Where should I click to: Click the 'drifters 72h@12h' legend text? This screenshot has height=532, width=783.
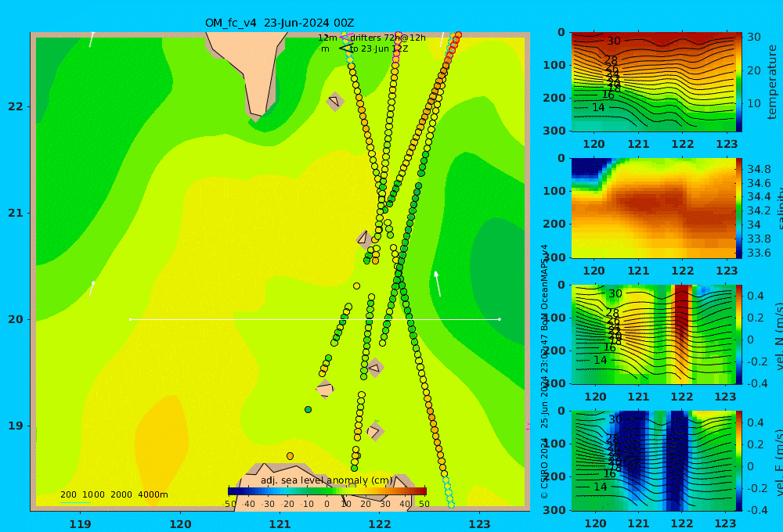click(388, 38)
